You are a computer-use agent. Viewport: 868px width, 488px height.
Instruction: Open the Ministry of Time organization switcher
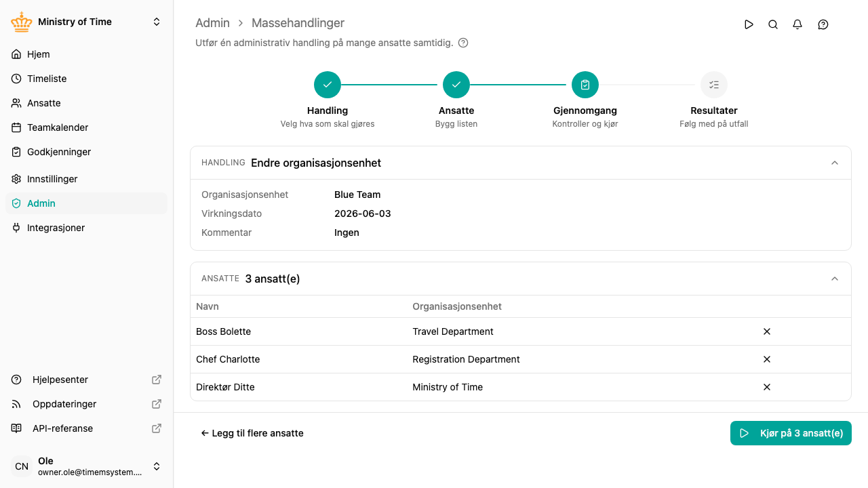click(x=86, y=22)
